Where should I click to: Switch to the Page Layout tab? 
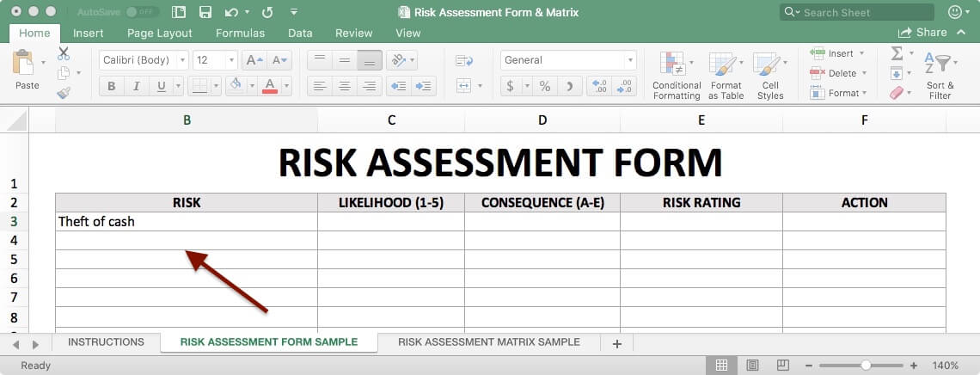159,34
